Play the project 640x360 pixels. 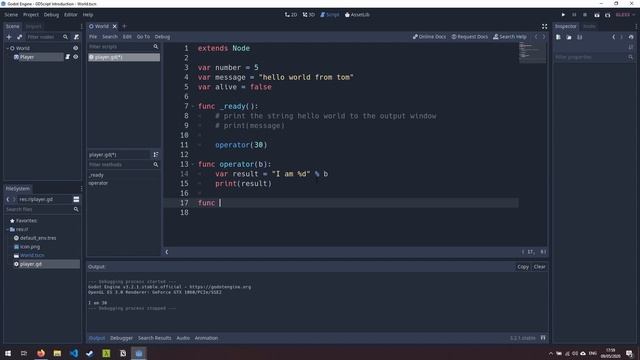tap(563, 15)
